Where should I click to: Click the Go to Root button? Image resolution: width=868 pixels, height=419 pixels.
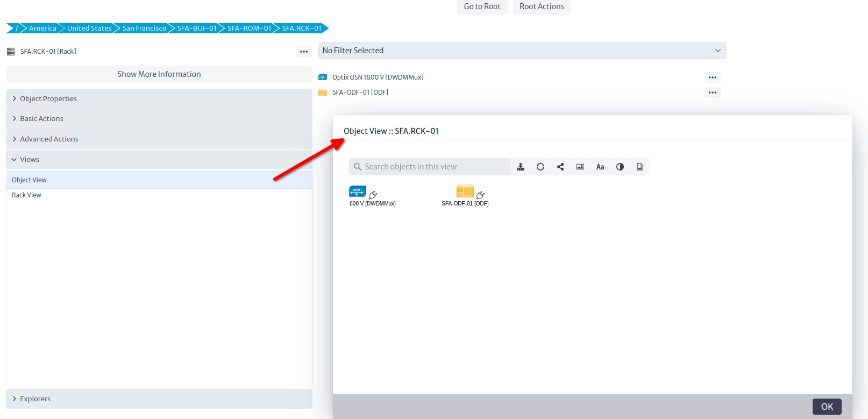click(482, 6)
